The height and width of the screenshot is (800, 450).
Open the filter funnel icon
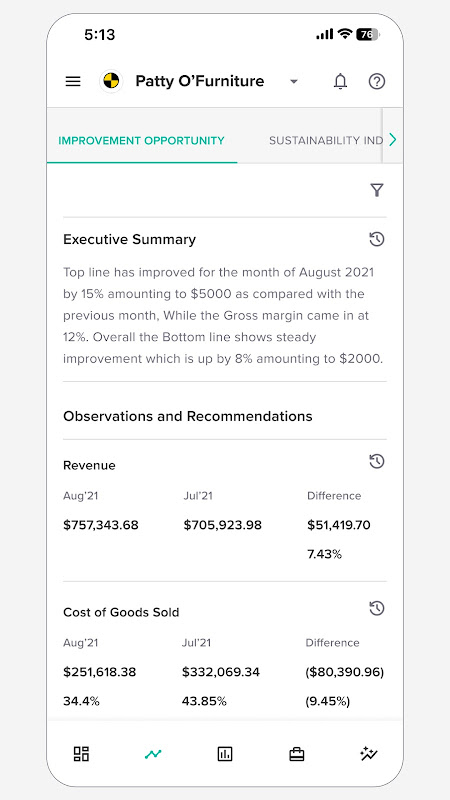(377, 190)
